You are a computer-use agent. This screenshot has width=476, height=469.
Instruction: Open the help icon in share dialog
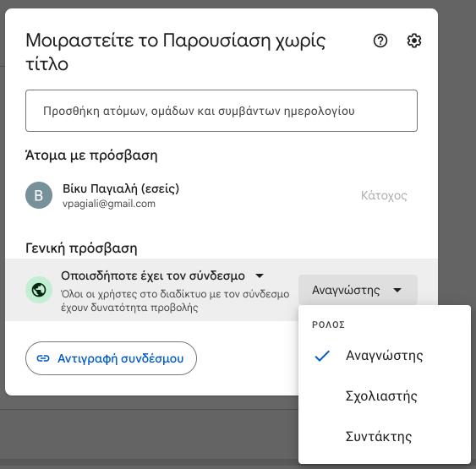click(380, 41)
